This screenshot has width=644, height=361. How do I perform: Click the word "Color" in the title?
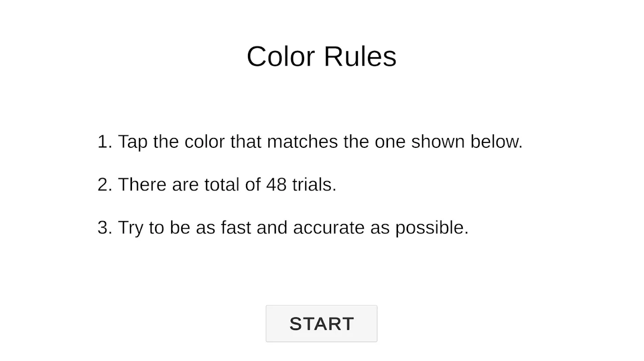[282, 56]
